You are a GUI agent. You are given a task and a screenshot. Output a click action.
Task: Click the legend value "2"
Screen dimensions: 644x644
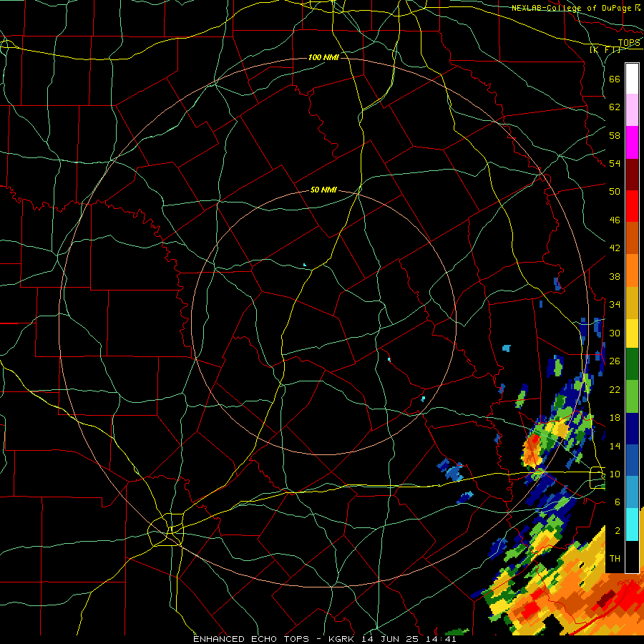click(617, 531)
